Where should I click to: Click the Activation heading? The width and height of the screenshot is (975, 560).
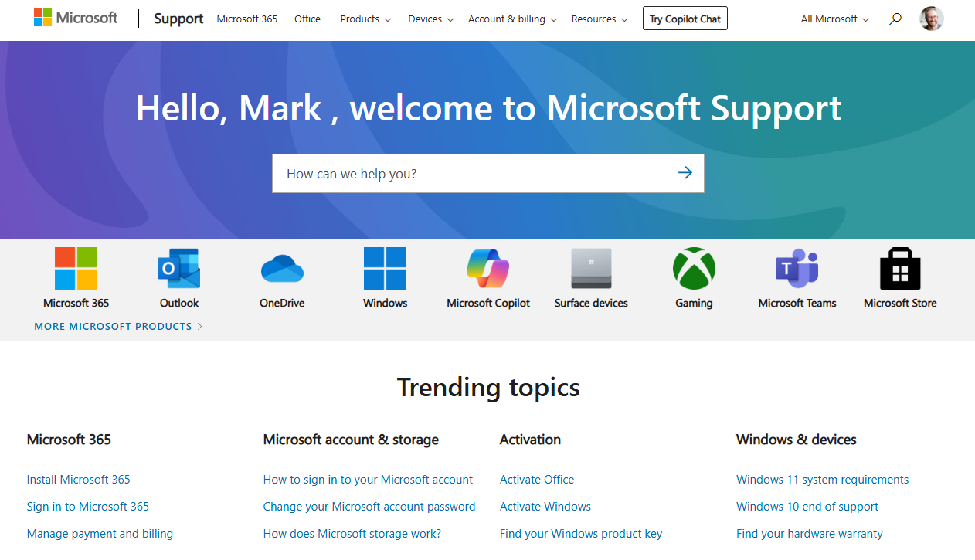530,440
